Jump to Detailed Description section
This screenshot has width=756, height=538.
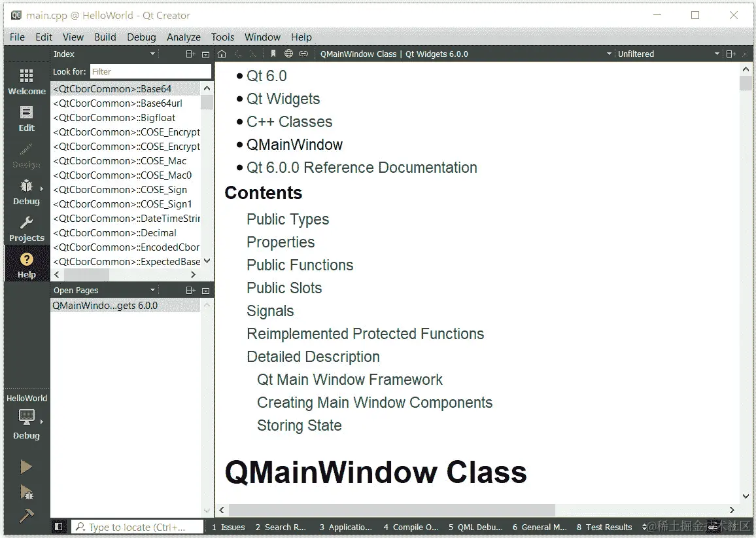click(x=313, y=357)
